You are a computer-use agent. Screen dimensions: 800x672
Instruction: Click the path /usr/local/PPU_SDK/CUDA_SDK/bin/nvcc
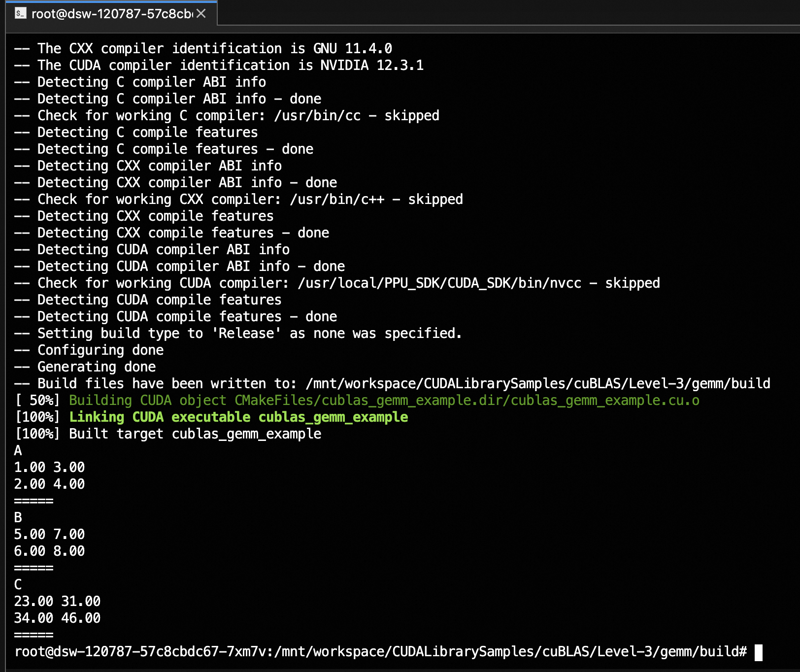(439, 283)
